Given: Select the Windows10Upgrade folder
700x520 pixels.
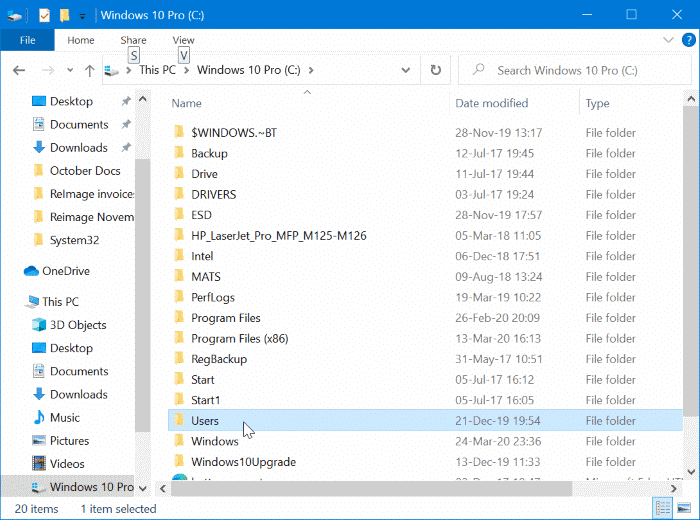Looking at the screenshot, I should (x=243, y=462).
